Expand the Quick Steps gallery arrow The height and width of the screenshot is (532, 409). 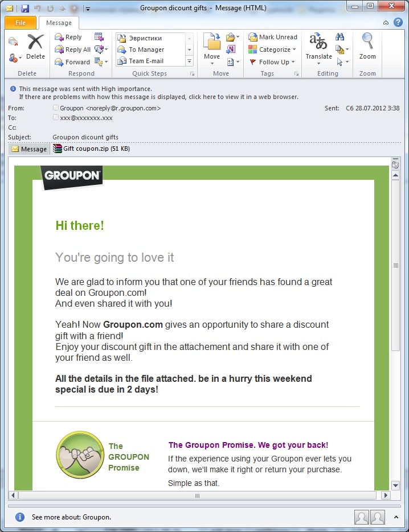click(x=189, y=61)
